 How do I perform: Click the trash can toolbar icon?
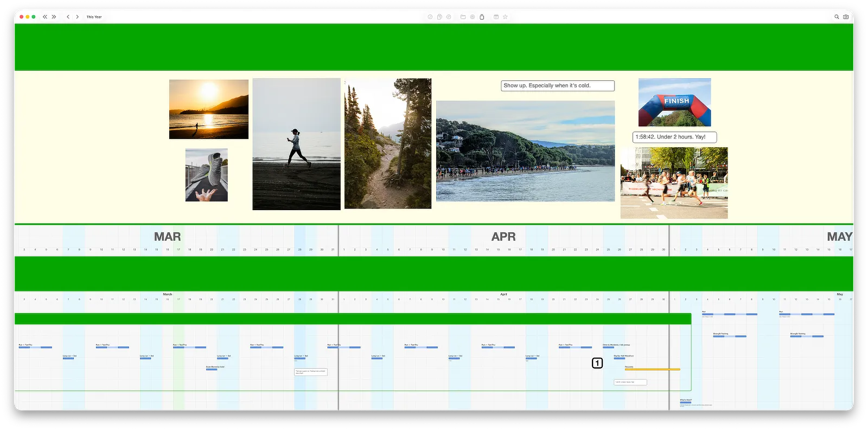coord(482,17)
